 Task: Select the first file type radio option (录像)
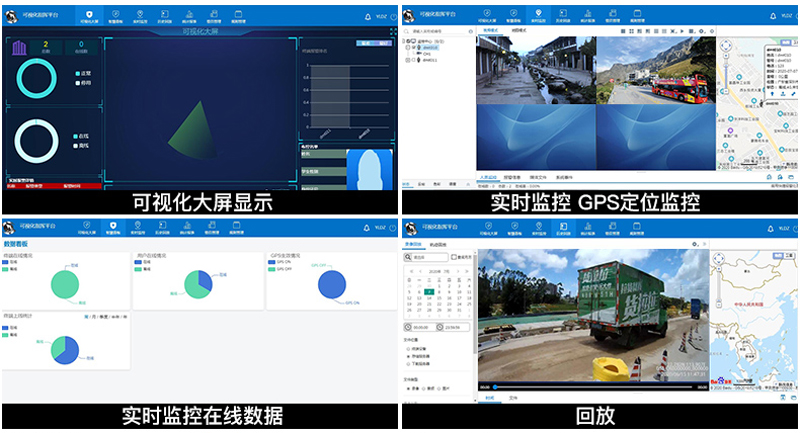coord(408,388)
